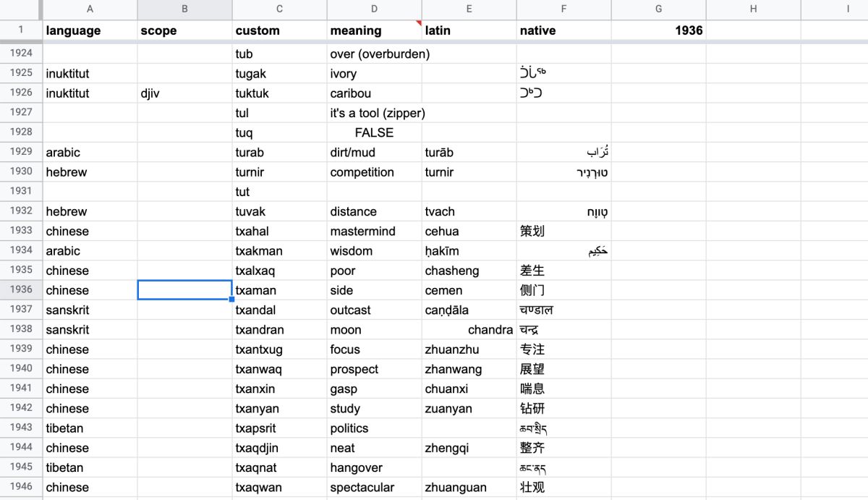Select the 'tut' cell

[280, 192]
